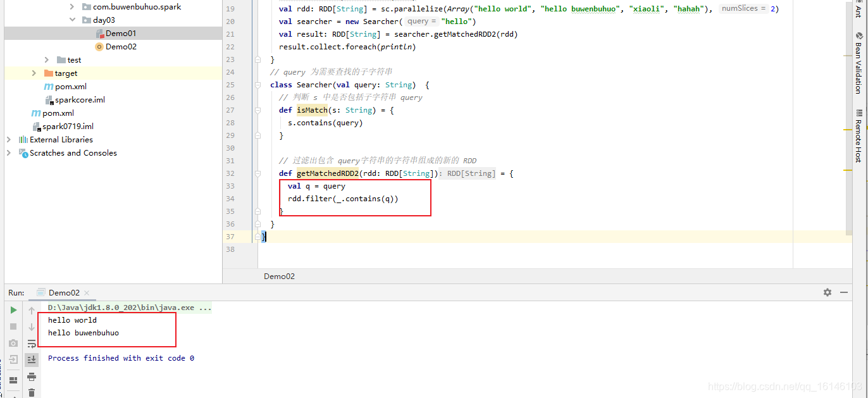Open the Bean Validation tool window
The image size is (868, 398).
[859, 63]
